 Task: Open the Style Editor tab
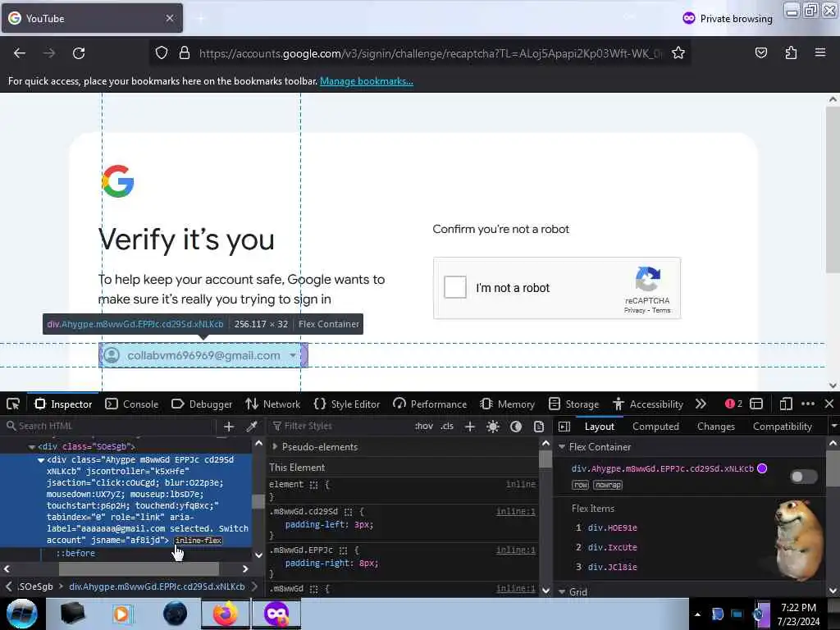click(347, 404)
